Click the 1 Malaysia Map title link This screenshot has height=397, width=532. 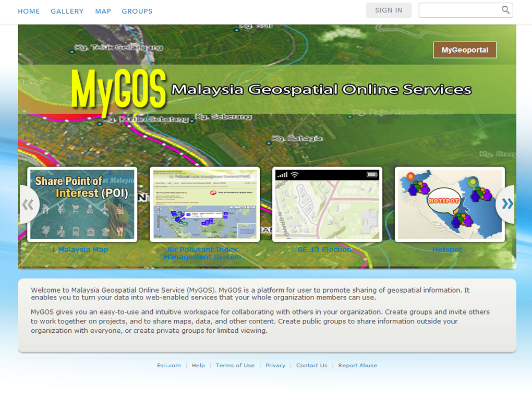click(x=79, y=250)
